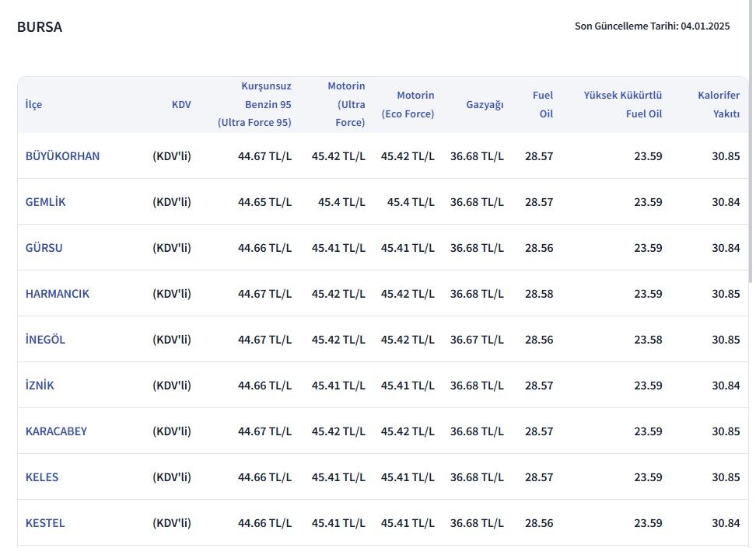The width and height of the screenshot is (756, 548).
Task: Open GÜRSU district prices
Action: point(44,248)
